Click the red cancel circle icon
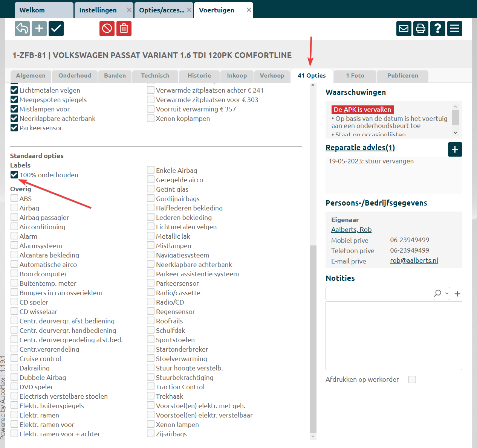Screen dimensions: 477x448 107,29
